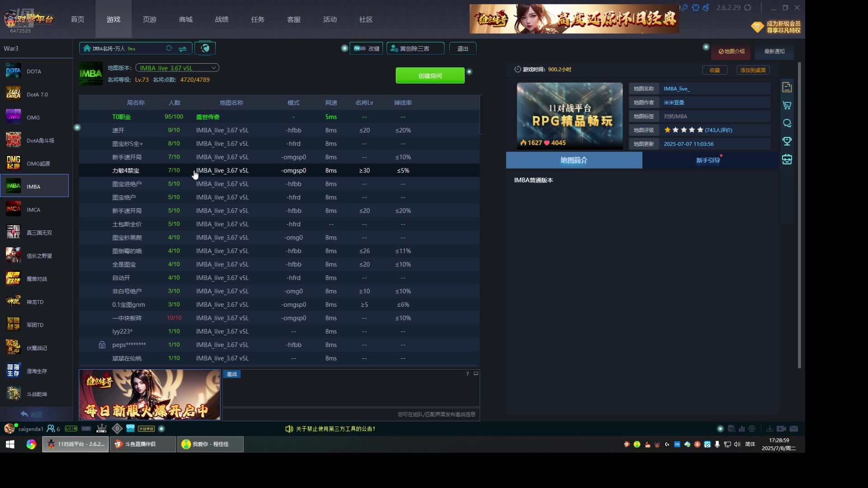Open 真三国无双 in the sidebar
868x488 pixels.
pos(34,233)
